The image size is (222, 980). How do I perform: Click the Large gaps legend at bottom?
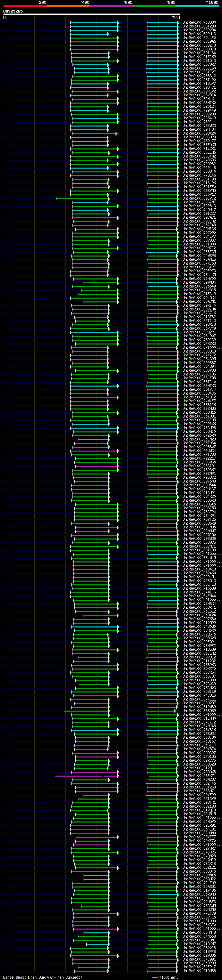[43, 977]
